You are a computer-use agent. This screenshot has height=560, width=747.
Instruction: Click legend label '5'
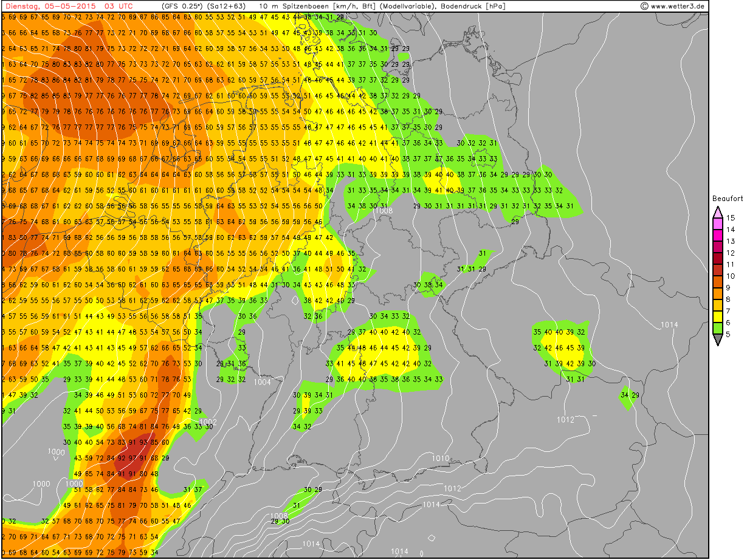729,333
